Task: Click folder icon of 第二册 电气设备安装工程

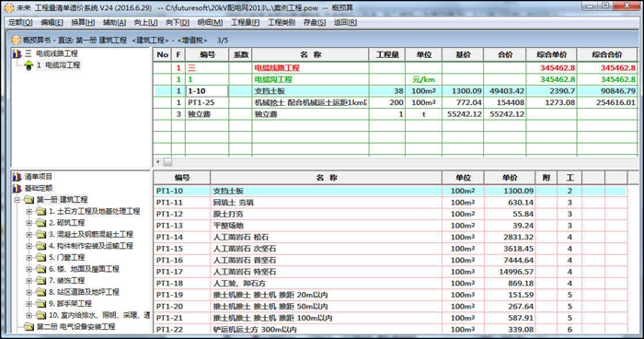Action: pyautogui.click(x=29, y=327)
